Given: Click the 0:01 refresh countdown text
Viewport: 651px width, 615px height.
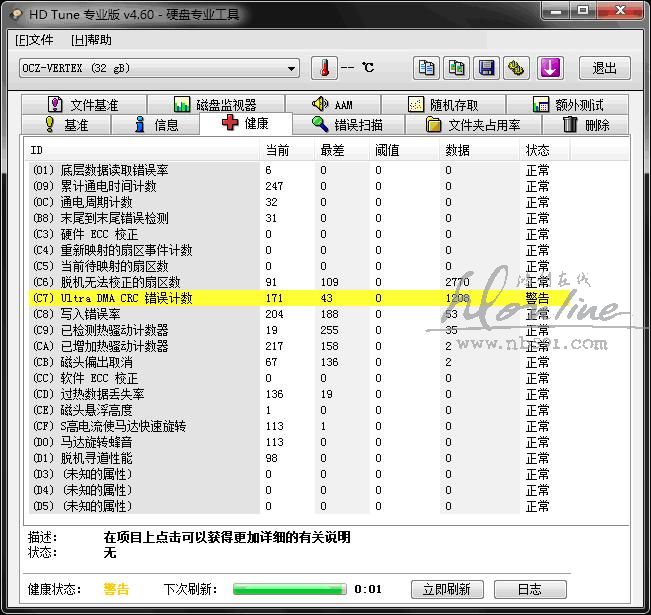Looking at the screenshot, I should [x=368, y=589].
